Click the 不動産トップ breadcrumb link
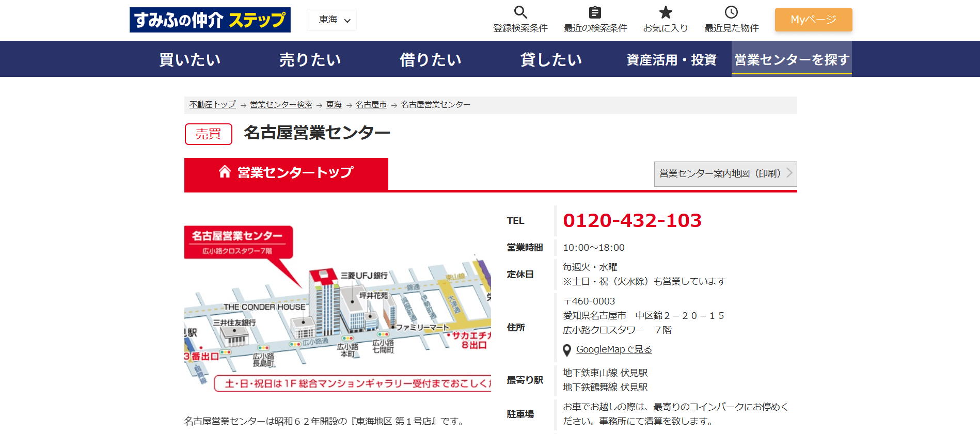The image size is (980, 434). (x=212, y=105)
